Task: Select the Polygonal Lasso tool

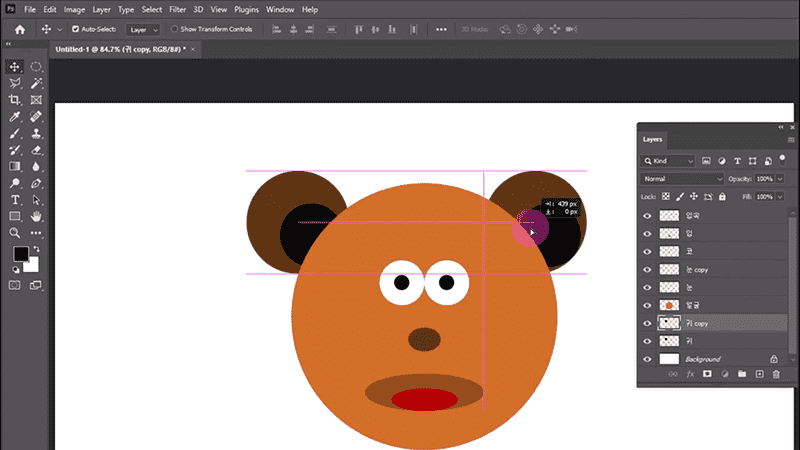Action: [15, 83]
